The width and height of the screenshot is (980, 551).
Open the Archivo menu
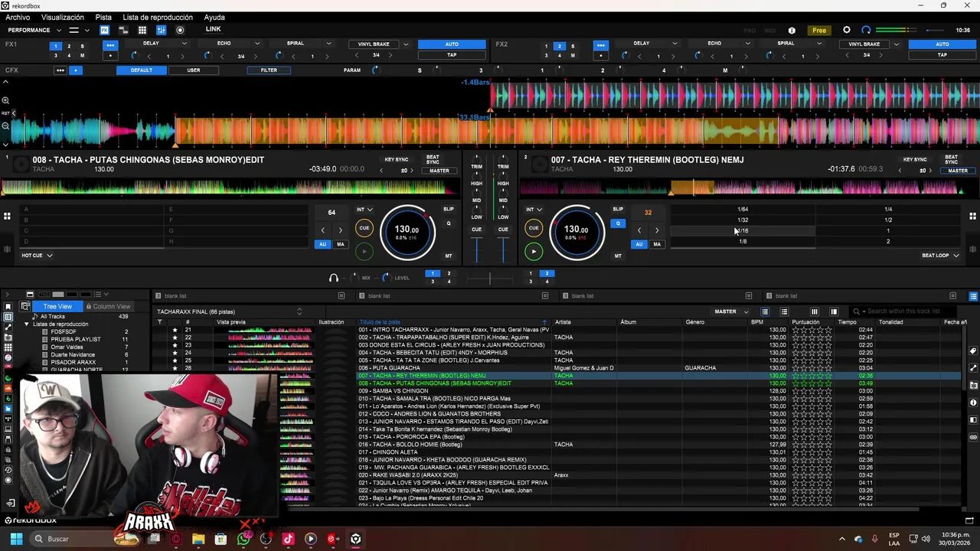click(18, 17)
